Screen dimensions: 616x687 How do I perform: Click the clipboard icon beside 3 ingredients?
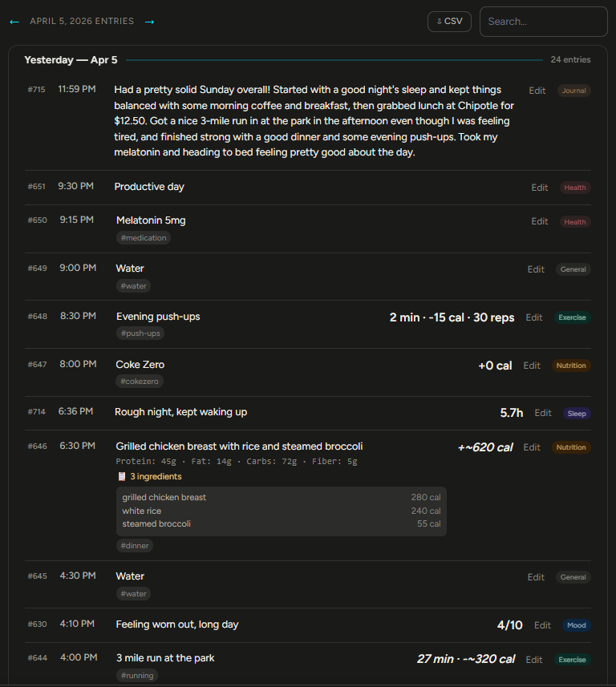(122, 476)
